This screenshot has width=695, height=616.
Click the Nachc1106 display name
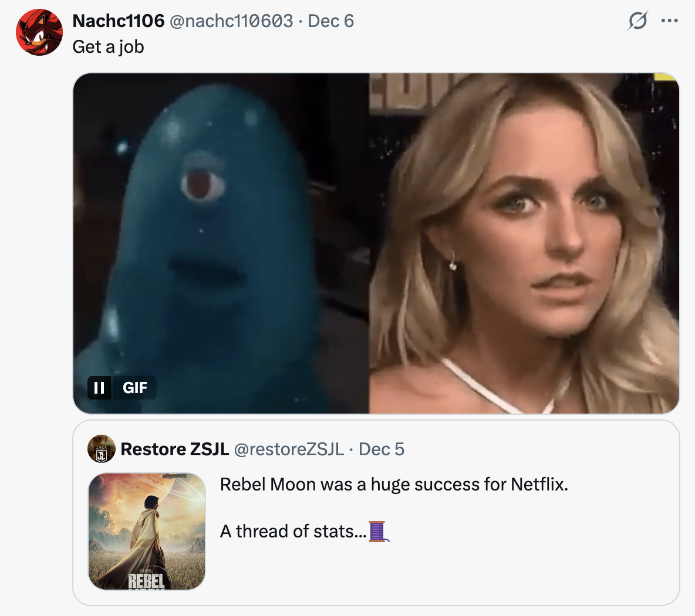coord(118,21)
